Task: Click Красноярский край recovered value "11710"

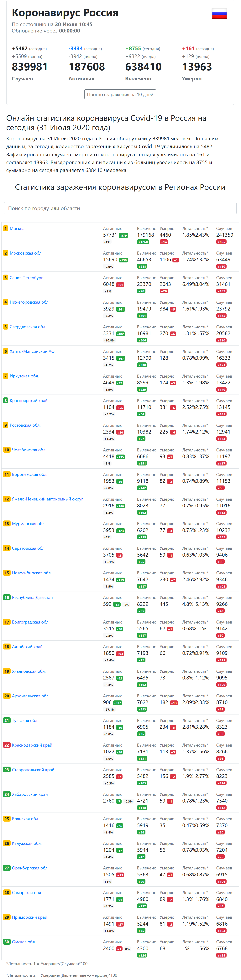Action: 144,407
